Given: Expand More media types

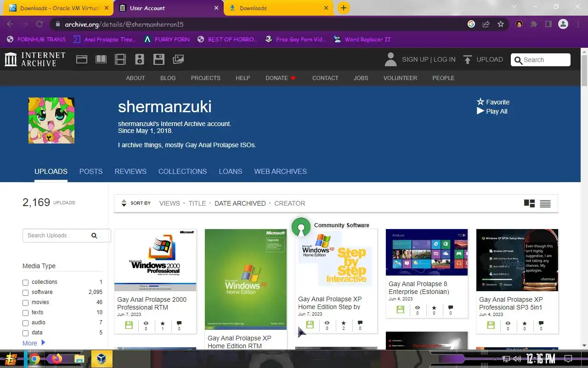Looking at the screenshot, I should 34,343.
